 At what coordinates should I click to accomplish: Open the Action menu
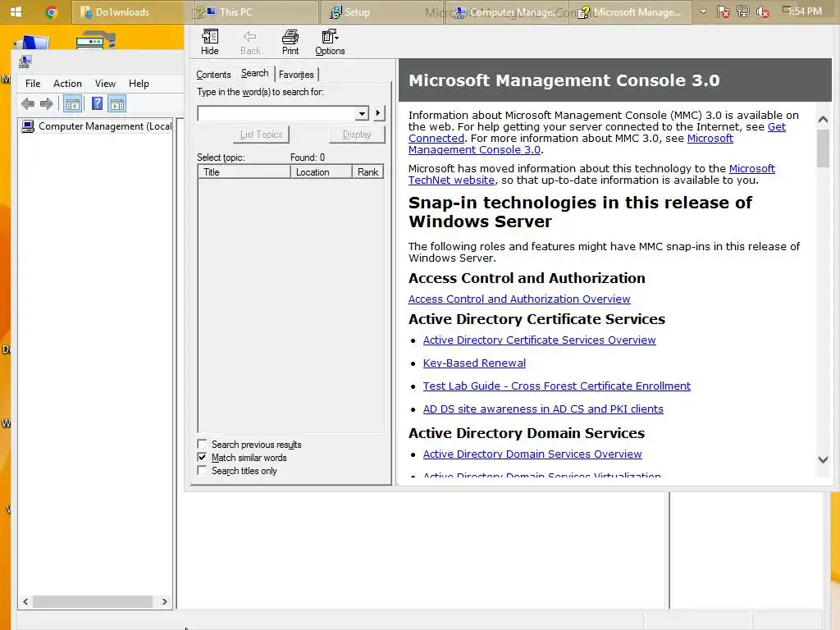click(67, 84)
